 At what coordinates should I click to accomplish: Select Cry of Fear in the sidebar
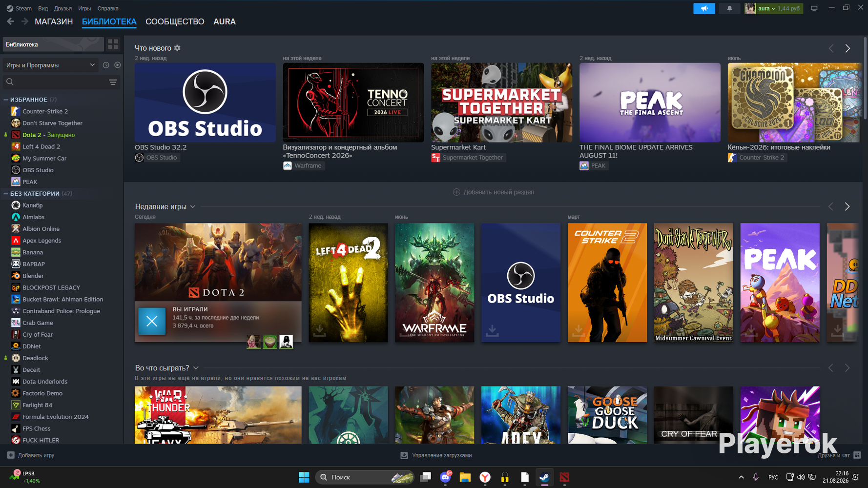(x=38, y=335)
